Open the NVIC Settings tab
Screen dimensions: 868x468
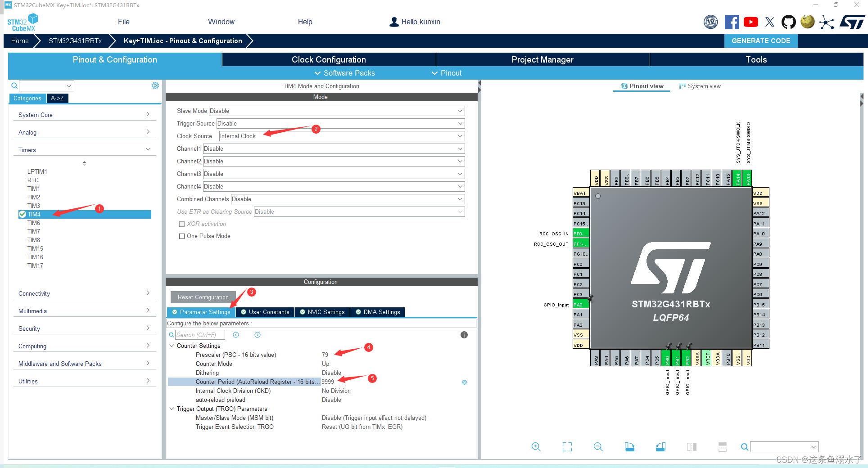pos(322,312)
